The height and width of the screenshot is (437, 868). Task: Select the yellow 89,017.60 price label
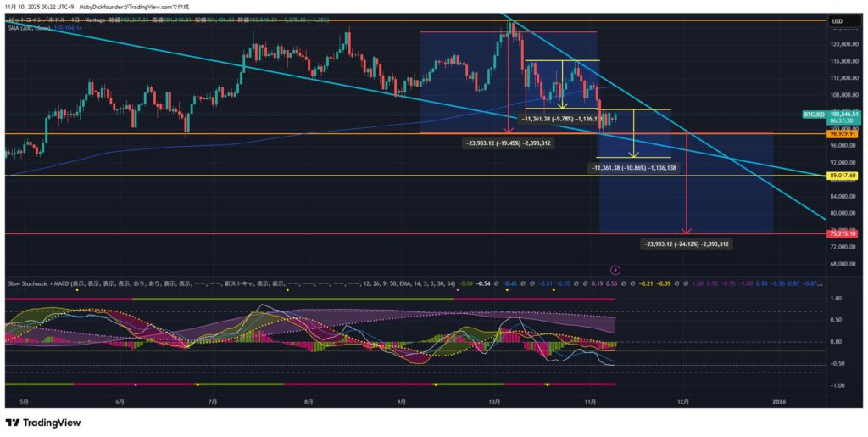coord(842,176)
